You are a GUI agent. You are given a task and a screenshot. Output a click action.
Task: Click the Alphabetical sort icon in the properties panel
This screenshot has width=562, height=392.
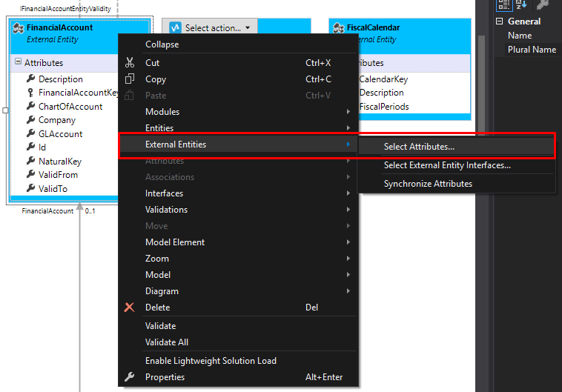coord(521,4)
